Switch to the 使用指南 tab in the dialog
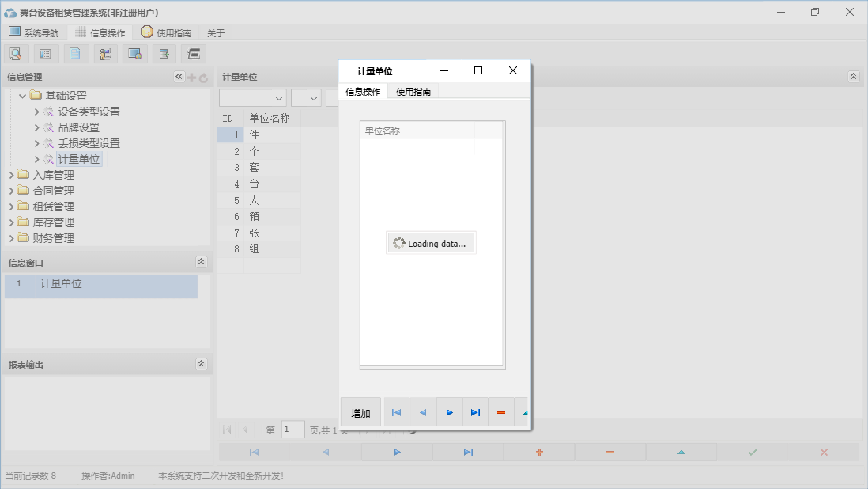This screenshot has width=868, height=489. point(415,90)
